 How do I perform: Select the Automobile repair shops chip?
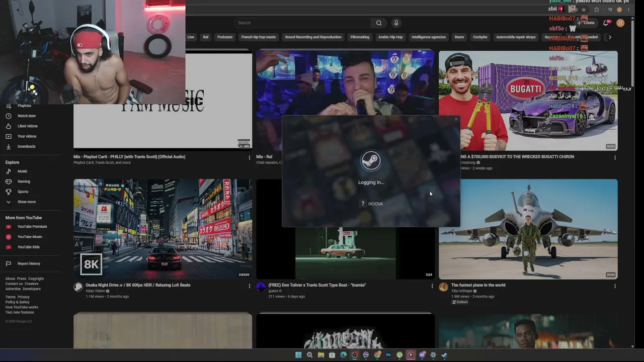(516, 37)
